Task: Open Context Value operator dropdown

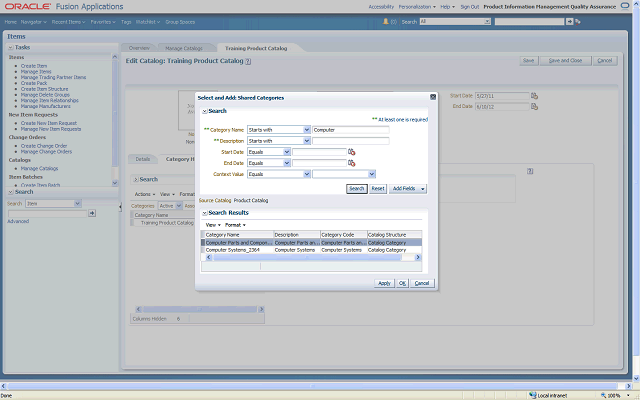Action: 307,174
